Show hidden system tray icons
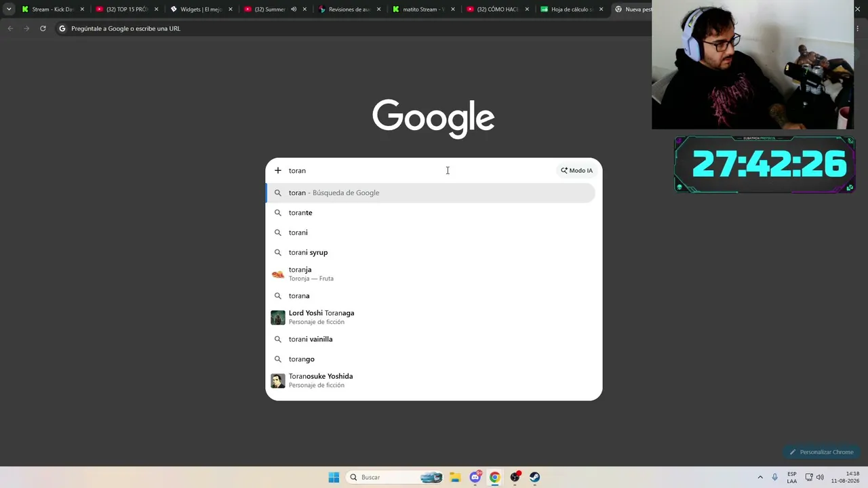This screenshot has height=488, width=868. click(x=760, y=477)
